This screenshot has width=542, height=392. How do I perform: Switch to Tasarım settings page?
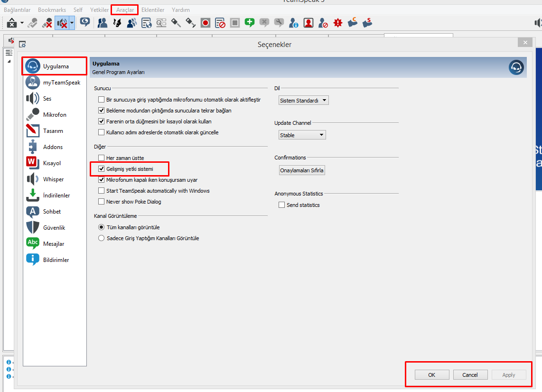click(55, 131)
